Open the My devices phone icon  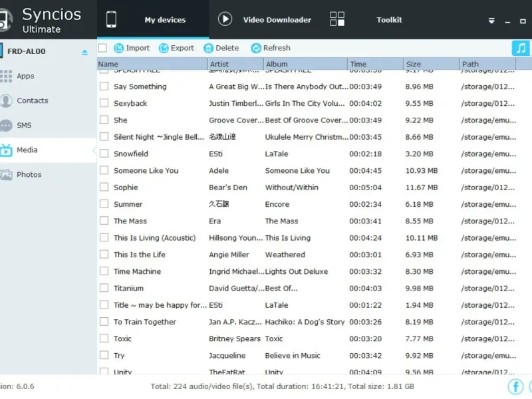tap(111, 19)
